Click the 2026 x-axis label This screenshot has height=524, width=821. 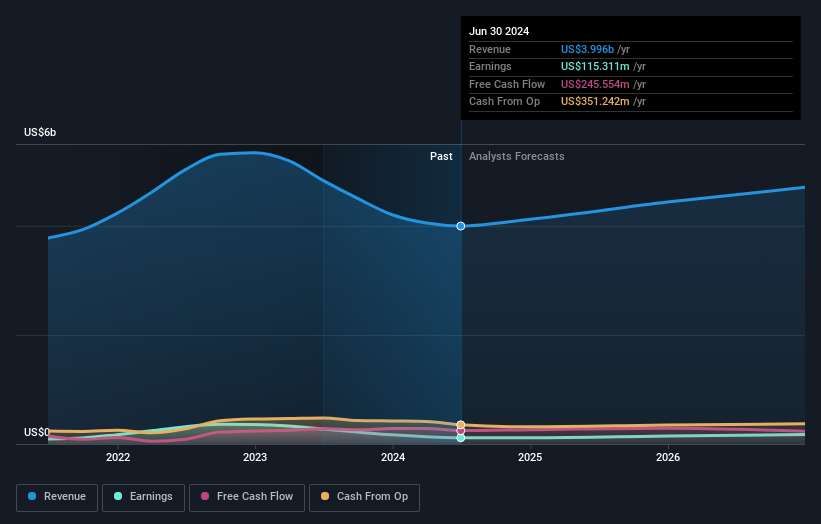click(668, 457)
